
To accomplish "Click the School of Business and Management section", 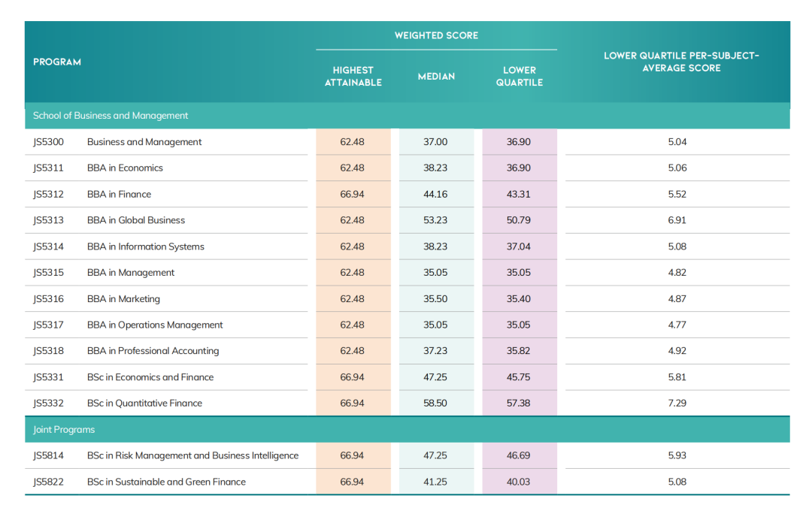I will 407,116.
